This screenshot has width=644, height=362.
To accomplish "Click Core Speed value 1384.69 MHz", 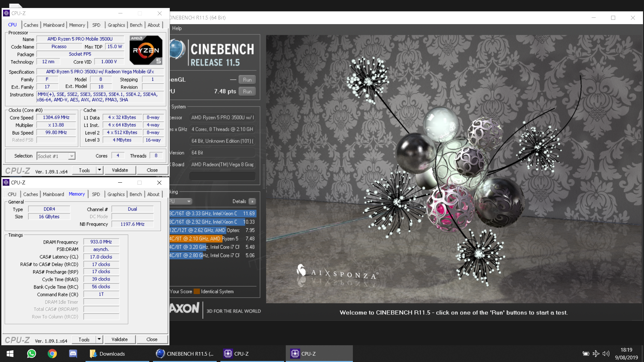I will coord(56,118).
